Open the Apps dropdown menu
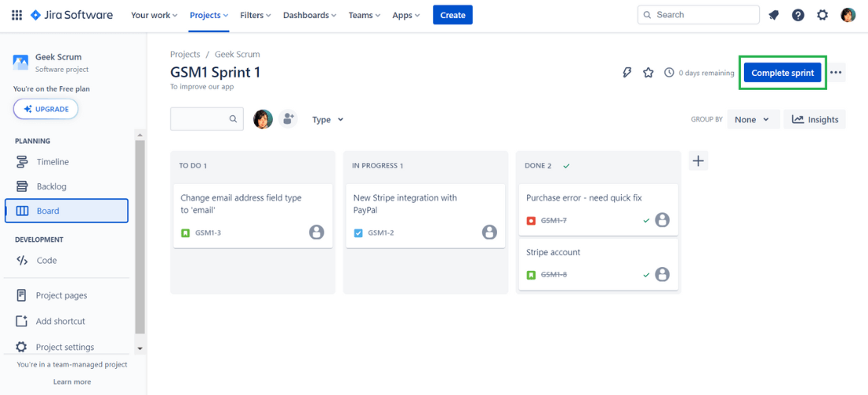 click(x=406, y=15)
